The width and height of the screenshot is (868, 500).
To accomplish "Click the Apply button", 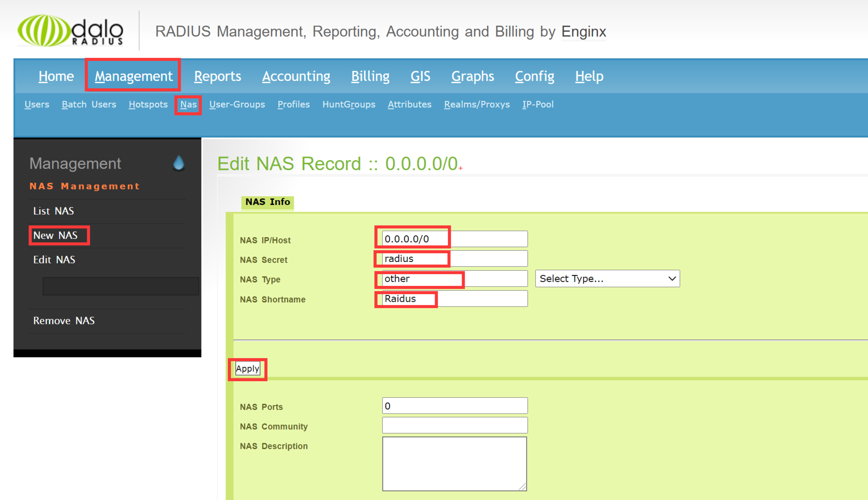I will click(247, 369).
